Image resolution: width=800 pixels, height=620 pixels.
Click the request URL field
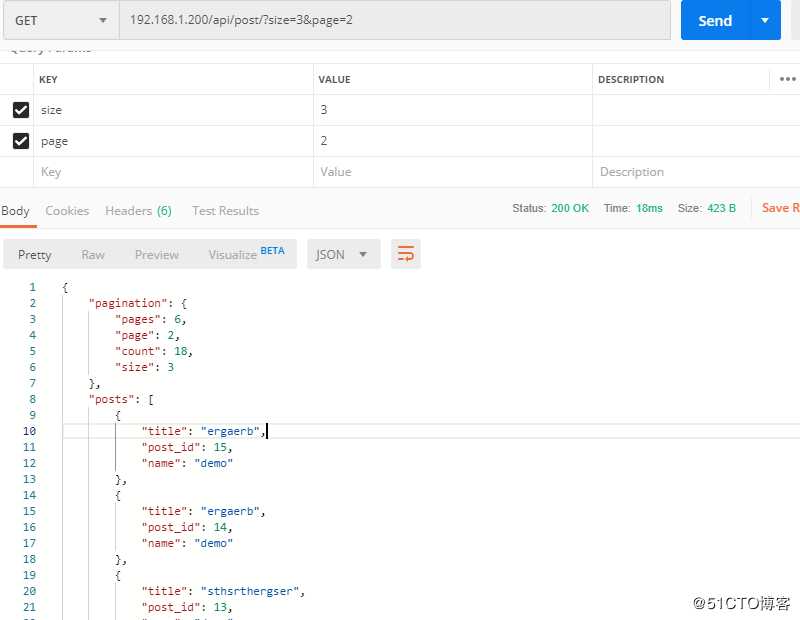[x=394, y=20]
